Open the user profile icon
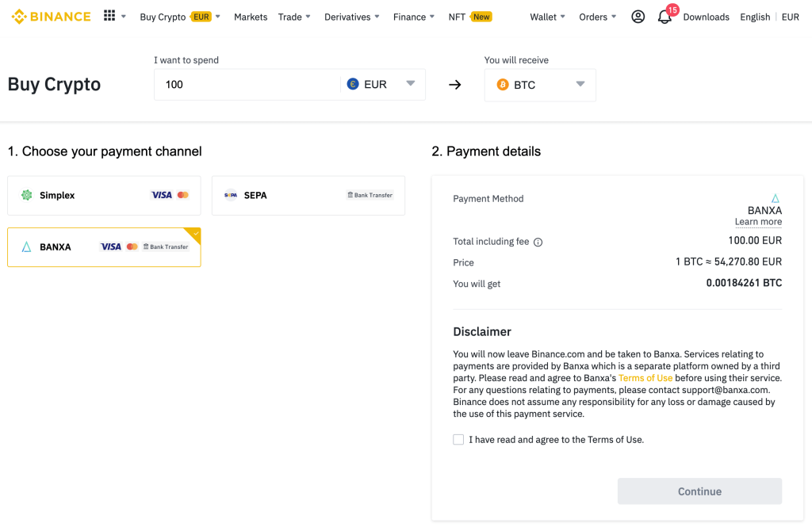The image size is (812, 531). coord(638,17)
